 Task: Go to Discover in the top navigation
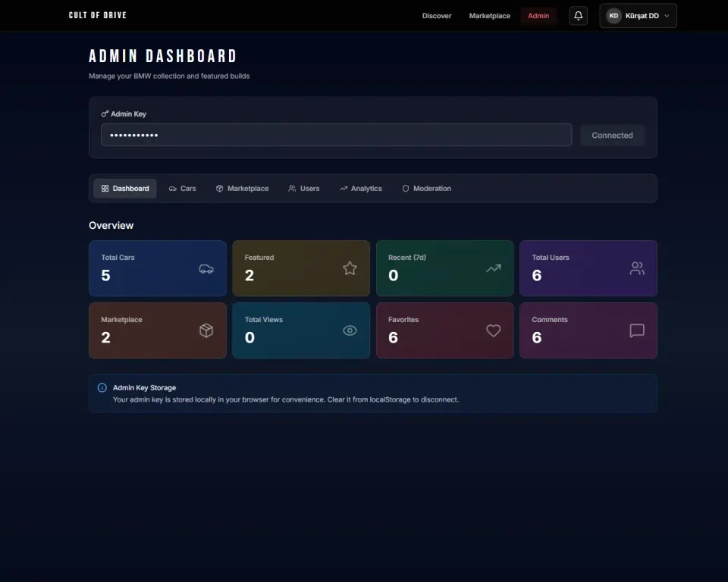(x=437, y=16)
